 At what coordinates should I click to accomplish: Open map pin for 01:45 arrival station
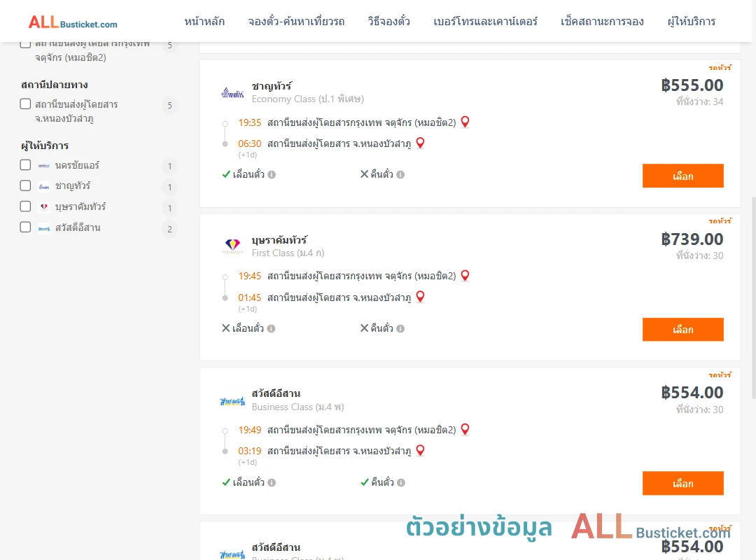pyautogui.click(x=421, y=297)
